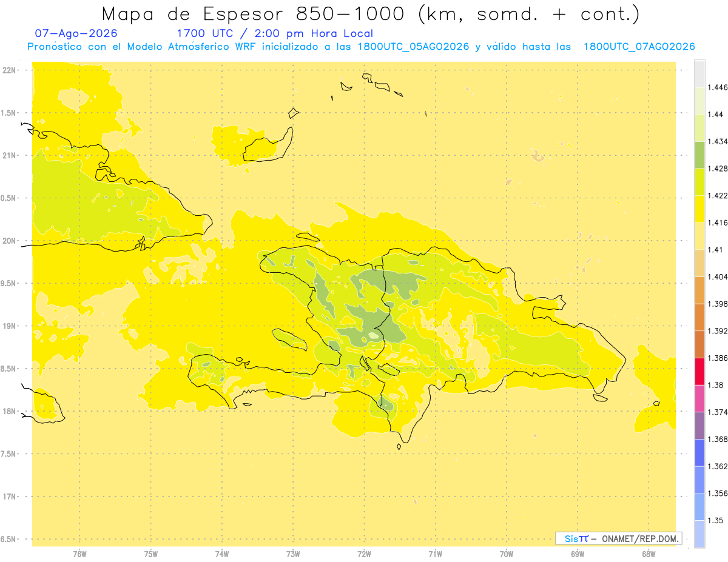Click the '17N' latitude label
Screen dimensions: 728x562
[x=10, y=497]
